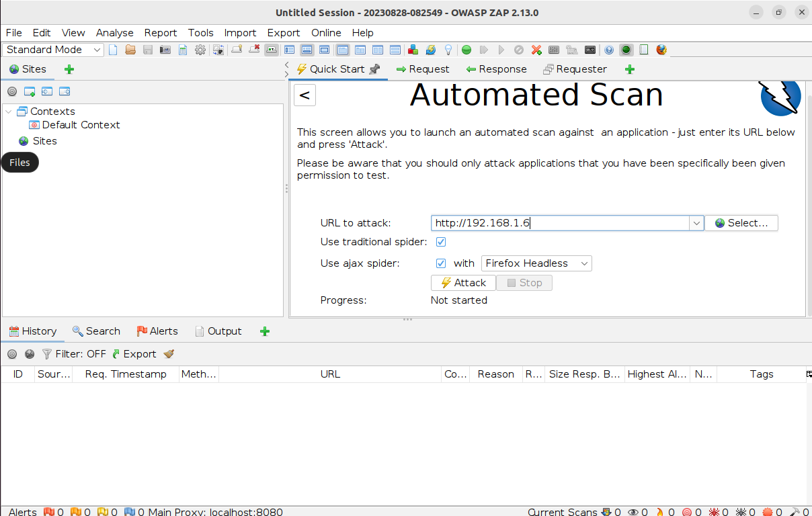Toggle the expand Sites tab layout icon

(x=290, y=50)
